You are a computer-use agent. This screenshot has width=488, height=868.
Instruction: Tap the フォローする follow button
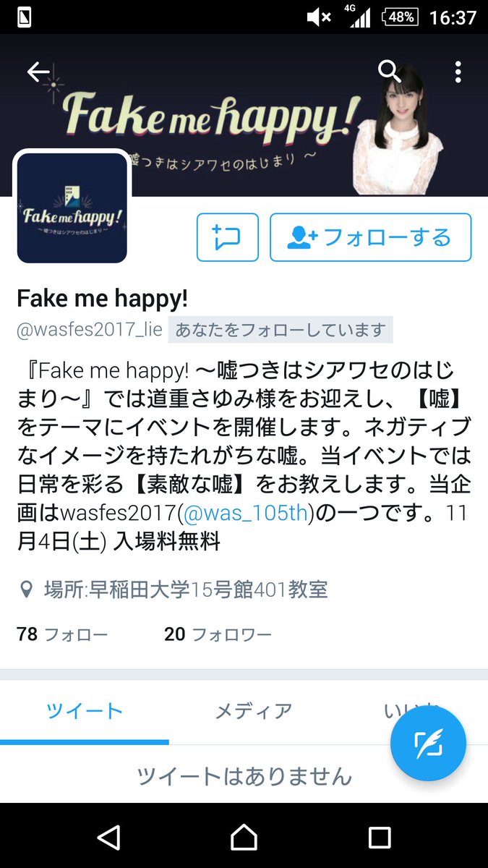[x=370, y=237]
